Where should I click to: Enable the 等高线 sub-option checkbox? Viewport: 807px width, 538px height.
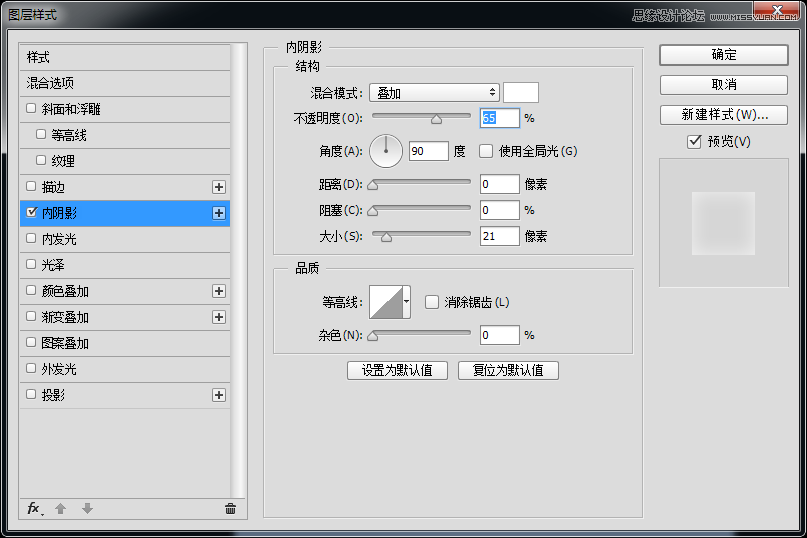41,134
